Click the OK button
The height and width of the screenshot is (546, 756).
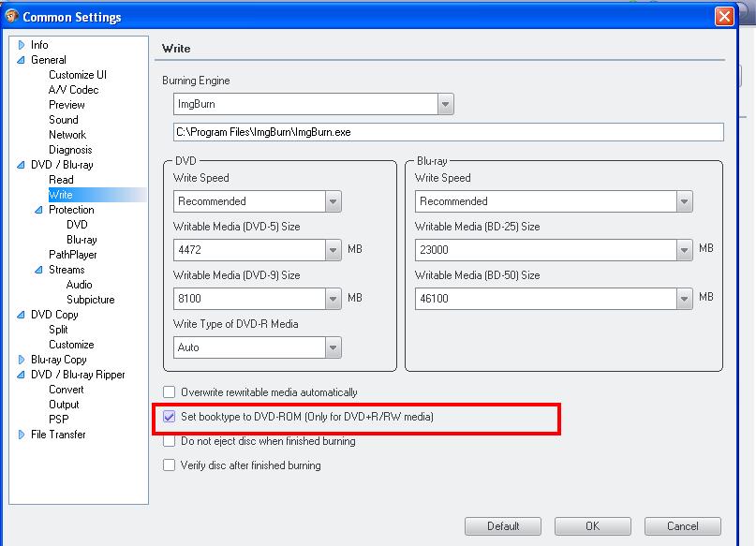pyautogui.click(x=592, y=526)
